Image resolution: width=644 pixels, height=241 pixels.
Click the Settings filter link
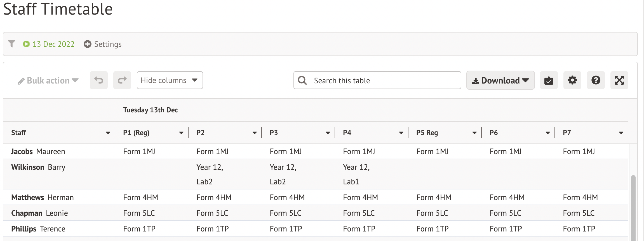point(108,44)
